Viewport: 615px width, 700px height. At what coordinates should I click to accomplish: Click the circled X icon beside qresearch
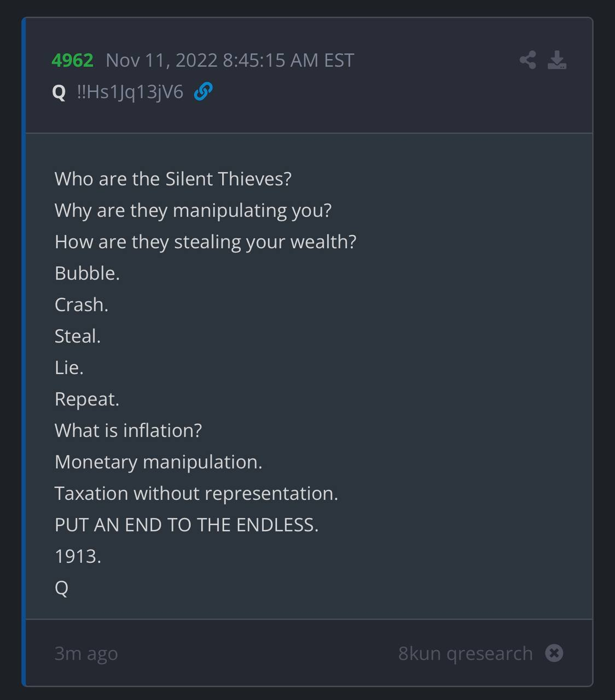(x=554, y=653)
